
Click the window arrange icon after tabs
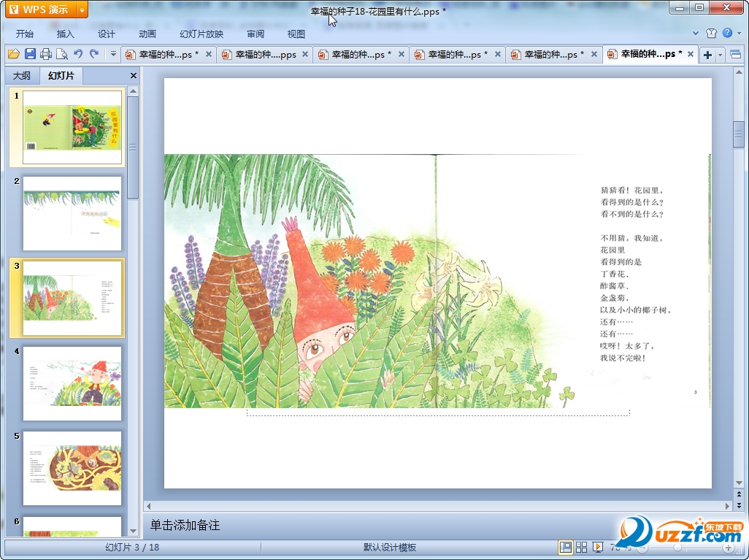[x=736, y=55]
